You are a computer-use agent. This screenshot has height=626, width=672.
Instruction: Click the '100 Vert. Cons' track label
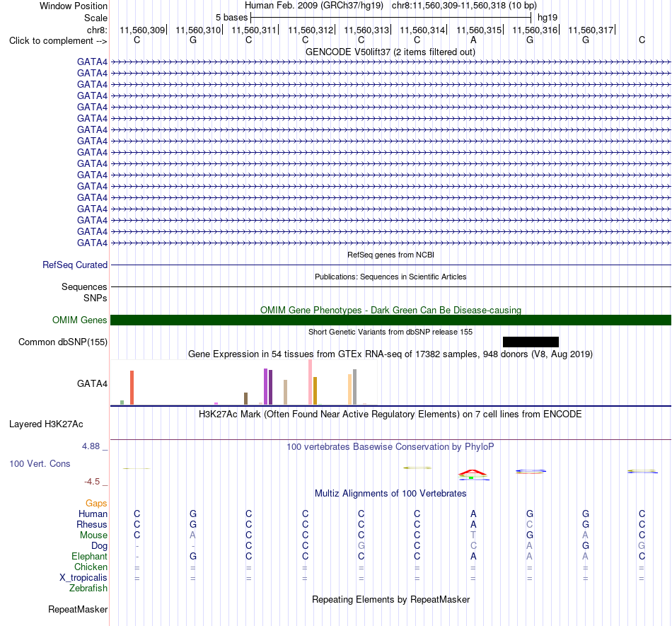click(40, 463)
